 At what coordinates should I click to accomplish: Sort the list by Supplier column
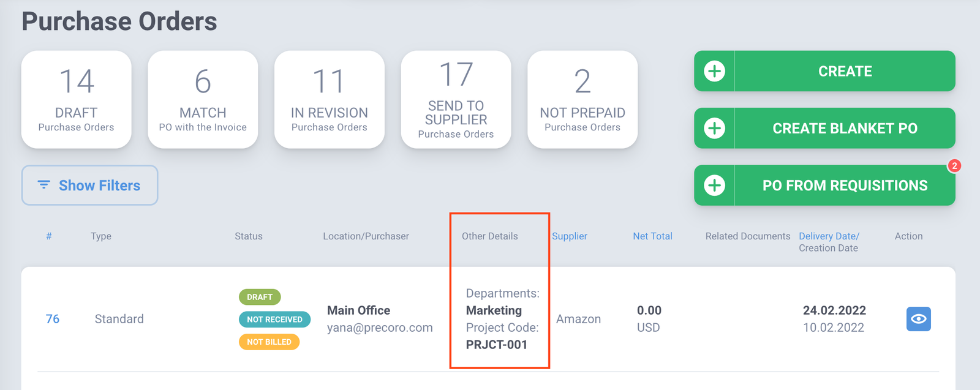coord(570,236)
